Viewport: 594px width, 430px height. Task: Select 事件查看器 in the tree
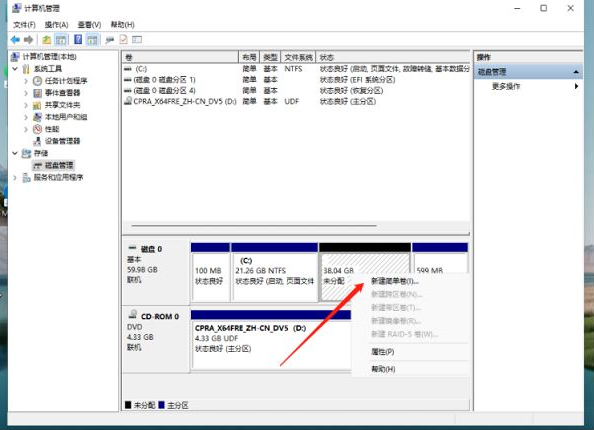point(63,93)
